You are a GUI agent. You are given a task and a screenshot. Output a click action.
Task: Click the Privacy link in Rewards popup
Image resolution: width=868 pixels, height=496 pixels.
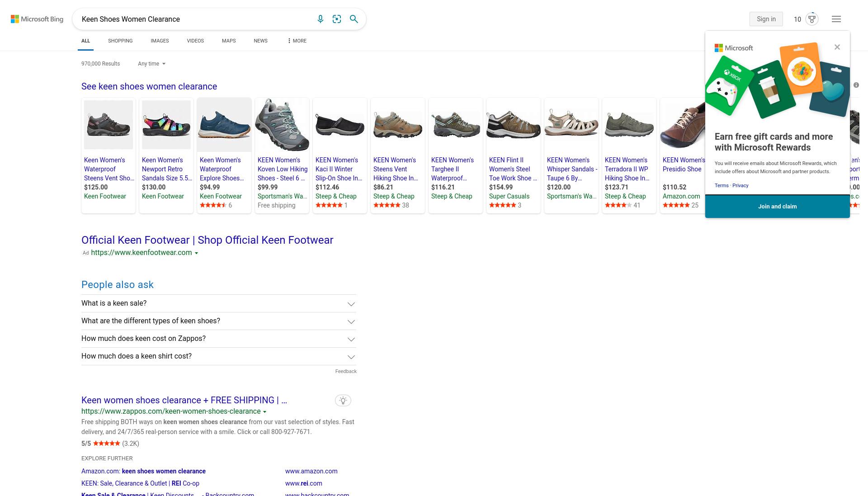click(741, 185)
